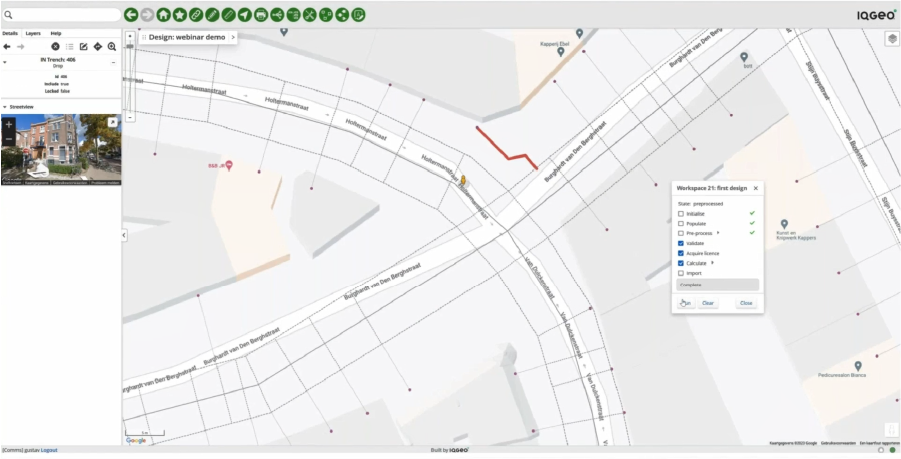This screenshot has height=459, width=901.
Task: Click the structure layout toolbar icon
Action: pos(326,15)
